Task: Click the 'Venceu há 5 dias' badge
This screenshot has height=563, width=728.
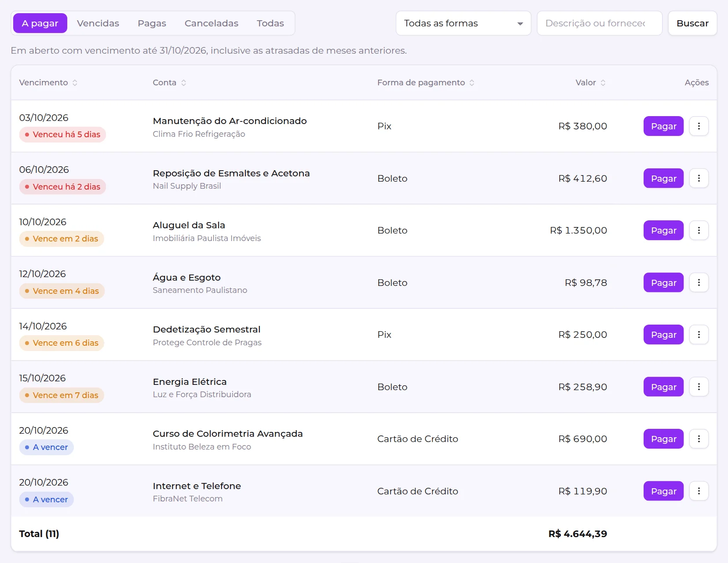Action: point(62,135)
